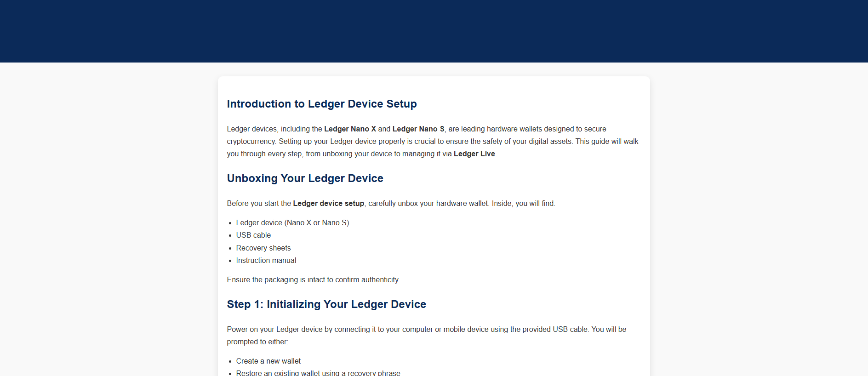Click the bold phrase "Ledger device setup"
This screenshot has width=868, height=376.
click(x=329, y=204)
